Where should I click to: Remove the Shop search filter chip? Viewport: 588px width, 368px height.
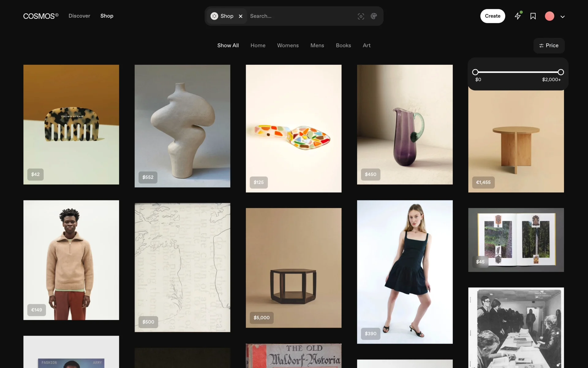point(241,16)
